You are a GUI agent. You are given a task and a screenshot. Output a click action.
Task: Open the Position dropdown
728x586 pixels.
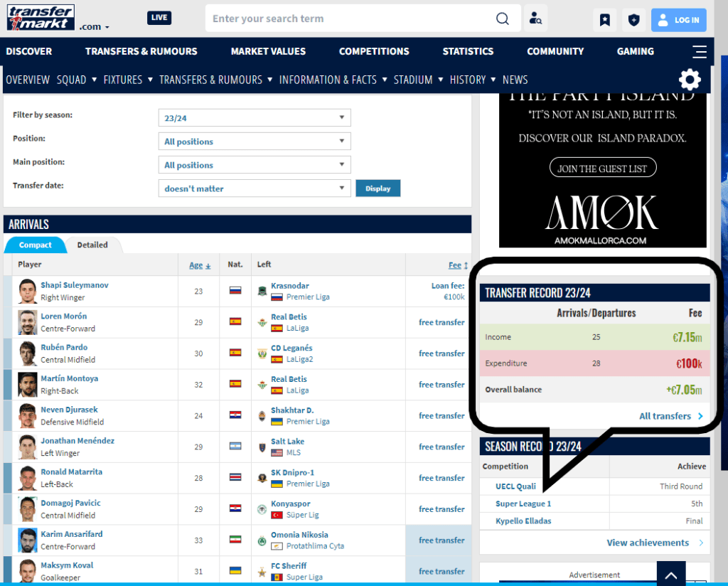tap(255, 141)
